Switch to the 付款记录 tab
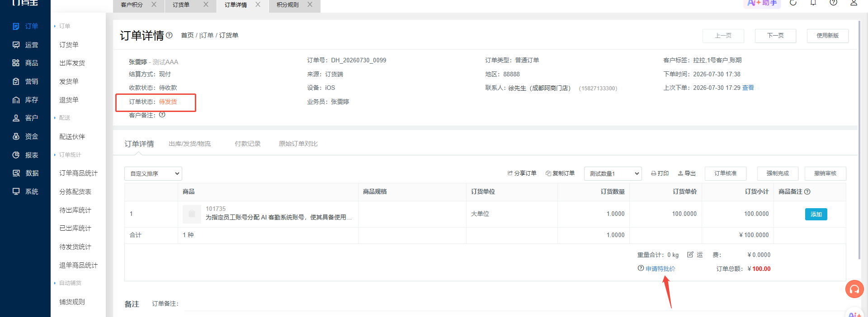 [x=248, y=144]
